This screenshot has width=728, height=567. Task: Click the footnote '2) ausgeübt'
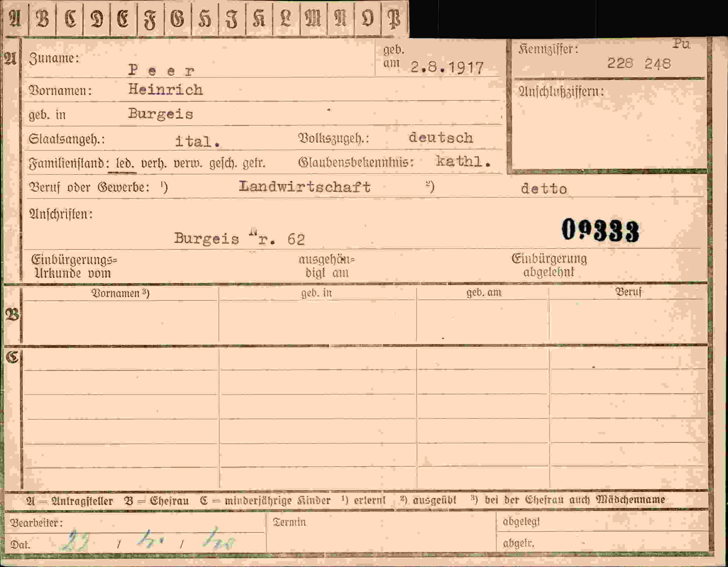(428, 501)
